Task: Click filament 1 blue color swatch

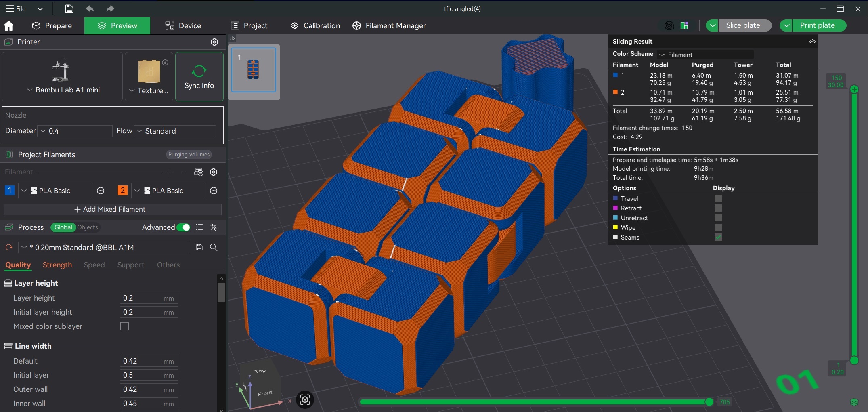Action: click(10, 190)
